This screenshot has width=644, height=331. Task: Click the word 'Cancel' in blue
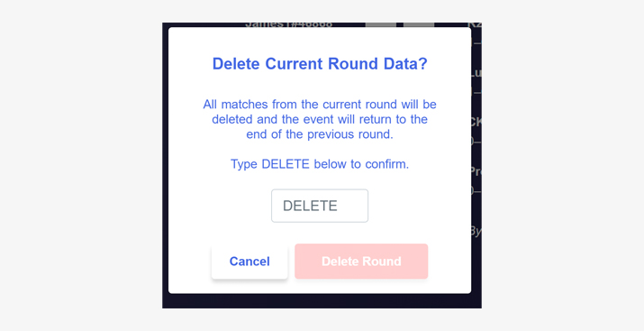(x=249, y=262)
